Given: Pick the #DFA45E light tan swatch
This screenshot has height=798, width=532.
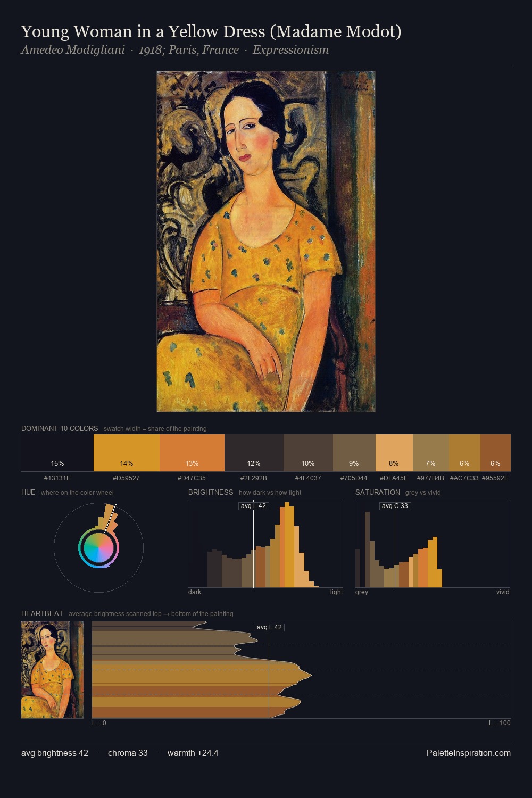Looking at the screenshot, I should (394, 453).
